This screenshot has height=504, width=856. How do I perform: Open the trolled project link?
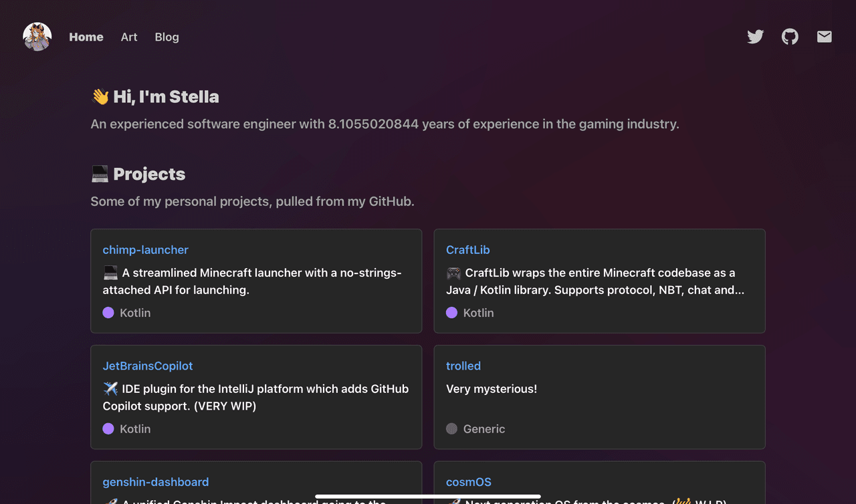[463, 366]
